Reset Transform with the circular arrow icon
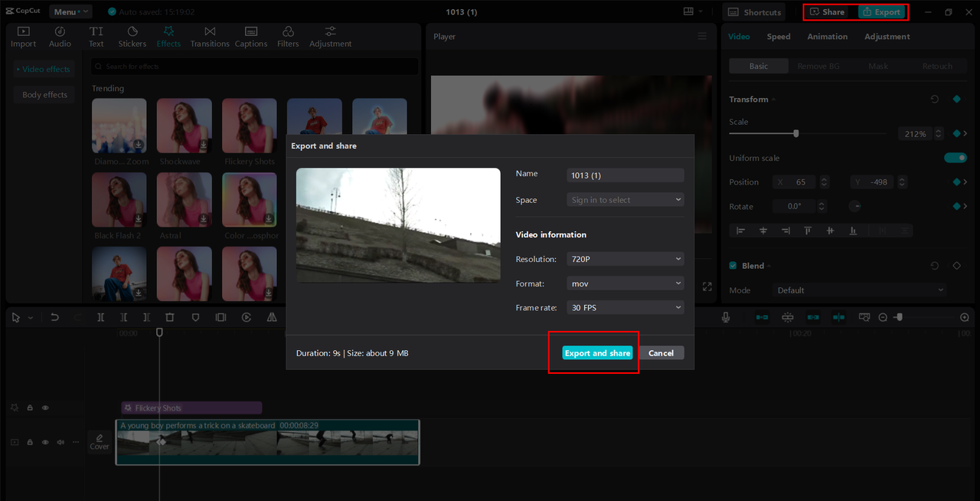Viewport: 980px width, 501px height. pyautogui.click(x=935, y=100)
